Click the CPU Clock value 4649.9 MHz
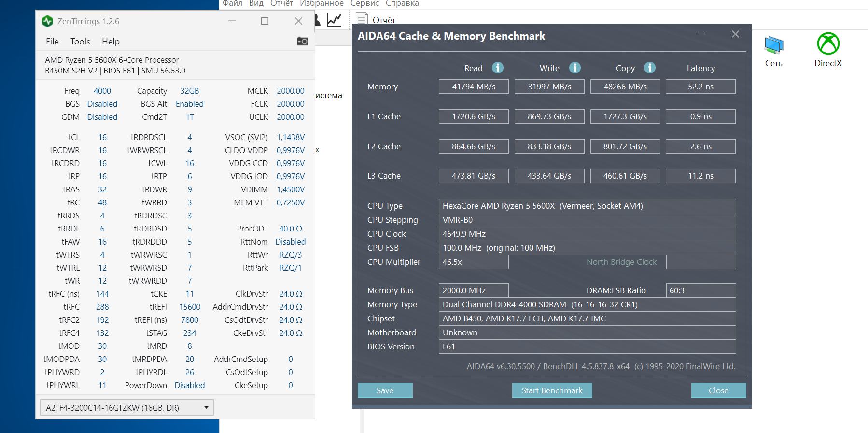The height and width of the screenshot is (433, 868). (587, 234)
